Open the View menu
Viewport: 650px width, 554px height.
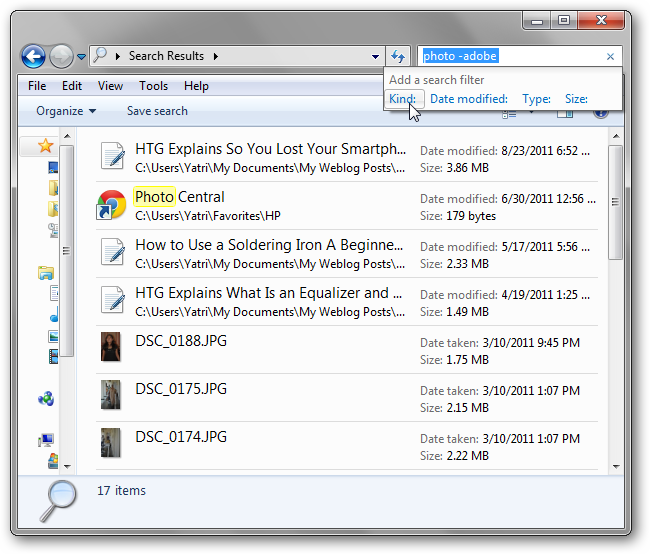(x=110, y=86)
